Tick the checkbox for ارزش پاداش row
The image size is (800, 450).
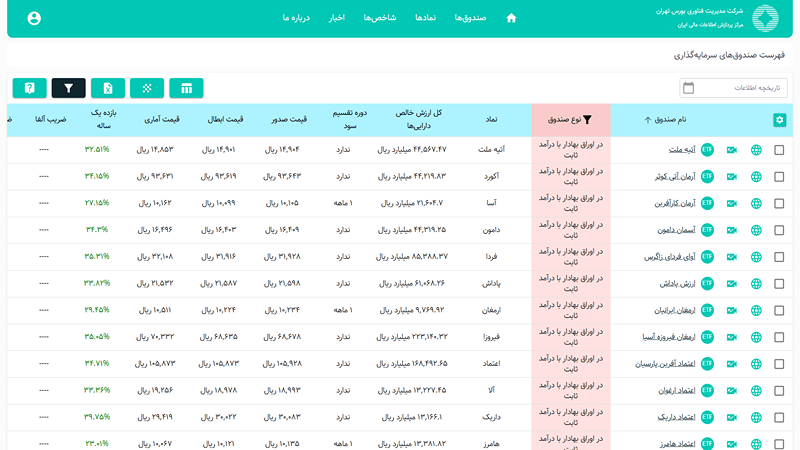pos(779,284)
